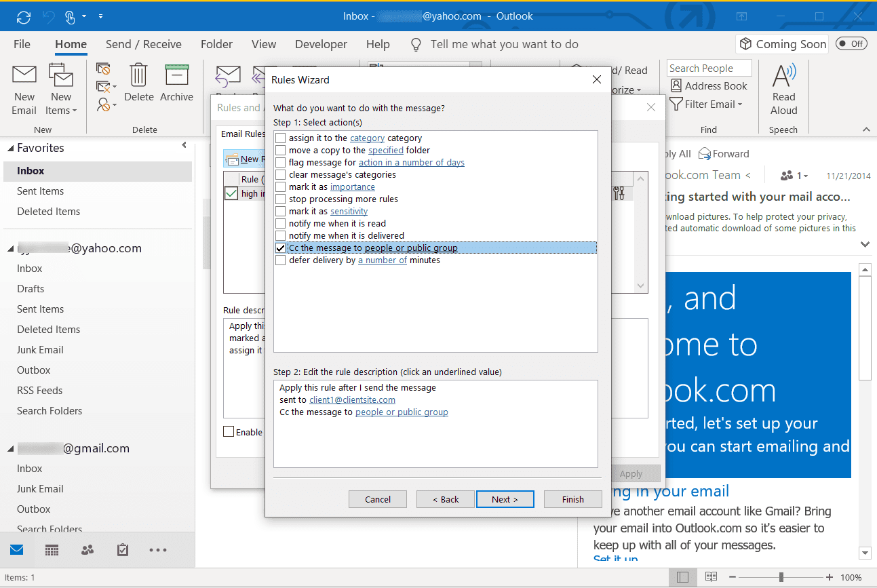Enable 'notify me when it is read'
Viewport: 877px width, 588px height.
tap(280, 223)
